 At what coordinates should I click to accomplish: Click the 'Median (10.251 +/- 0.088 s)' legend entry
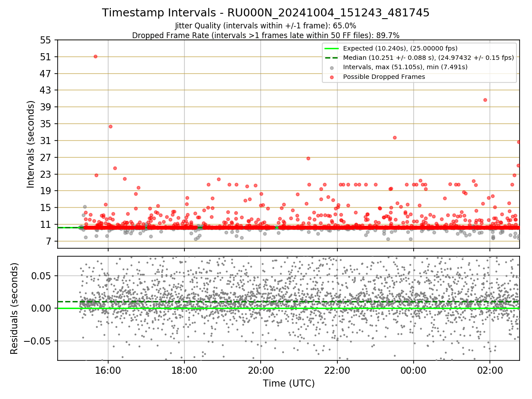428,58
